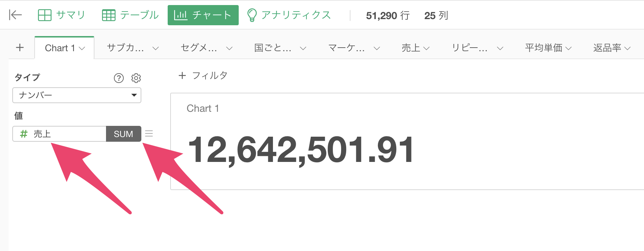
Task: Select the セグメ... chart tab
Action: pos(199,48)
